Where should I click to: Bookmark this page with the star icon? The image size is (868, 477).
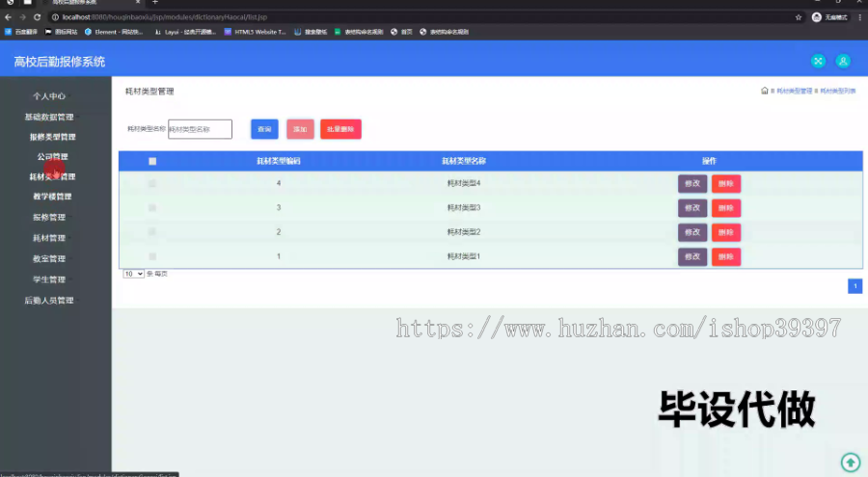point(799,17)
